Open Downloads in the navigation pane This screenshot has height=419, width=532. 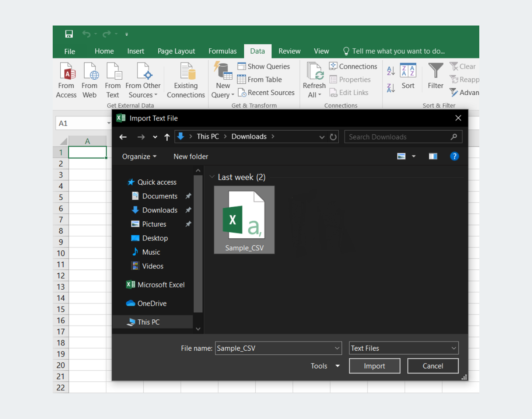coord(155,210)
